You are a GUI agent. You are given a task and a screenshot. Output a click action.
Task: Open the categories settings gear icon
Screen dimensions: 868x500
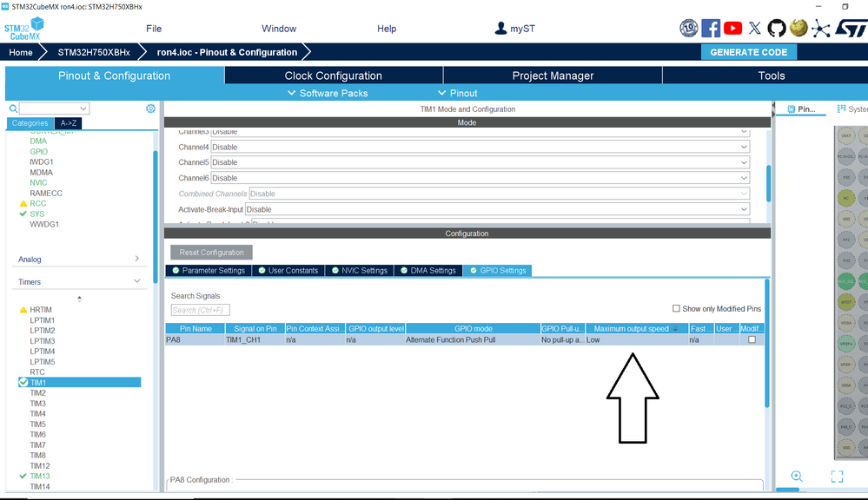click(150, 109)
